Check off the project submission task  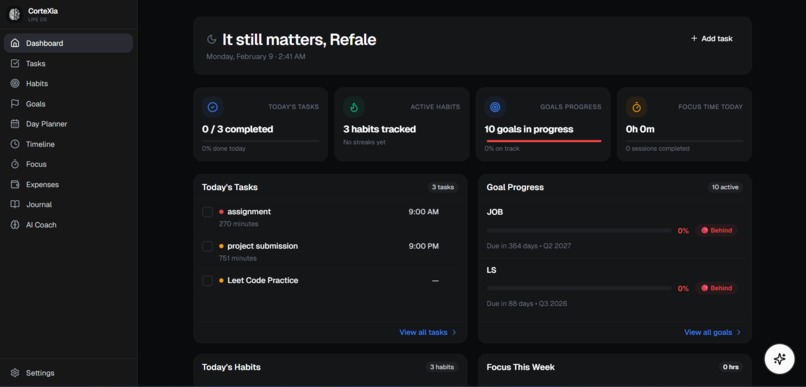(x=207, y=246)
